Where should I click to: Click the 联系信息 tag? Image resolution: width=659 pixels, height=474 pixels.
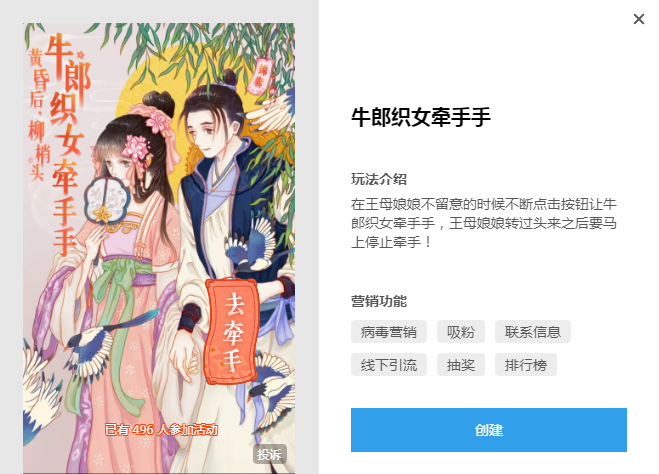(532, 332)
